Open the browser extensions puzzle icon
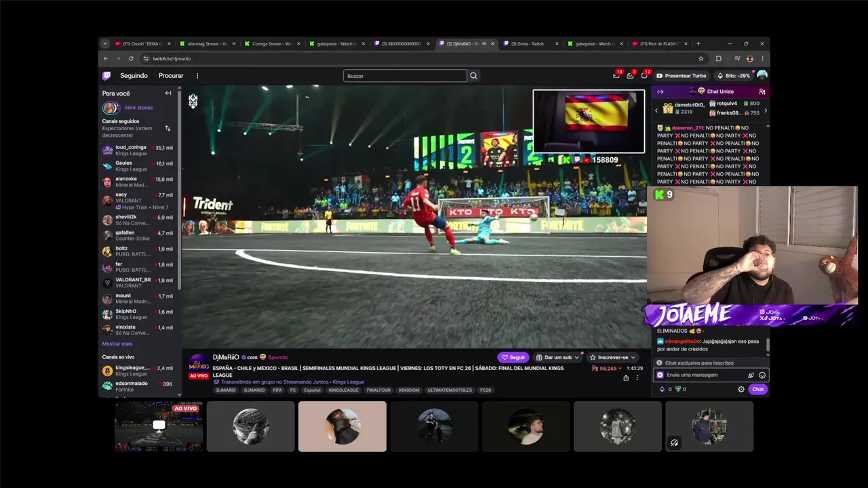 click(719, 59)
